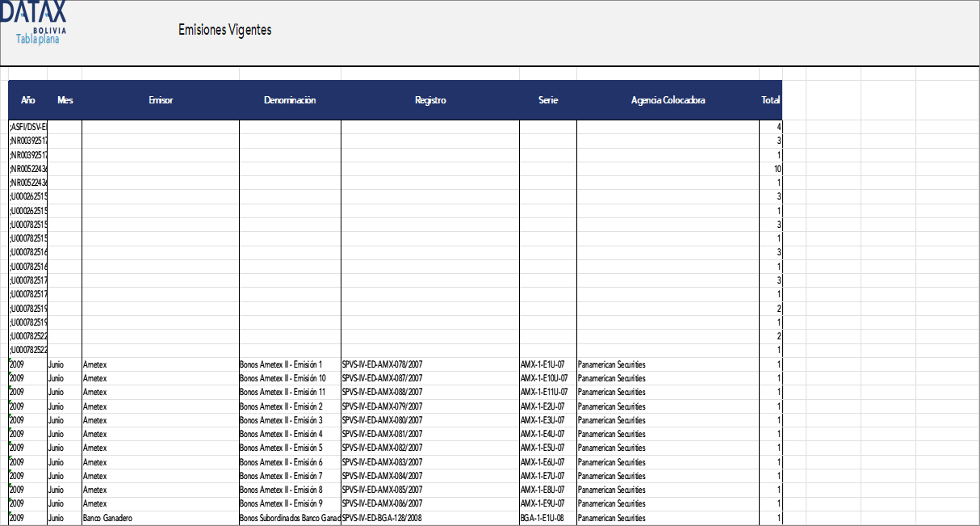Select the Total cell showing 10
Screen dimensions: 980x526
[x=771, y=169]
